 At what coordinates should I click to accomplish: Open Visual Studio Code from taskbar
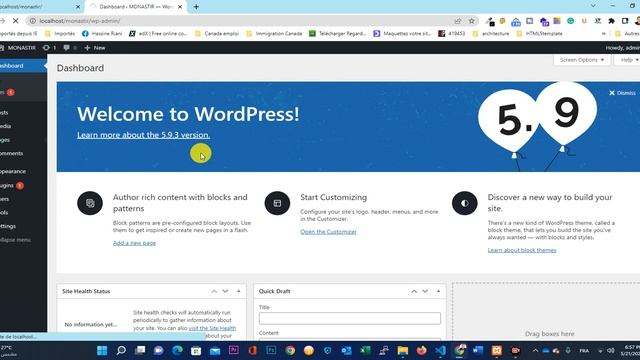[440, 350]
